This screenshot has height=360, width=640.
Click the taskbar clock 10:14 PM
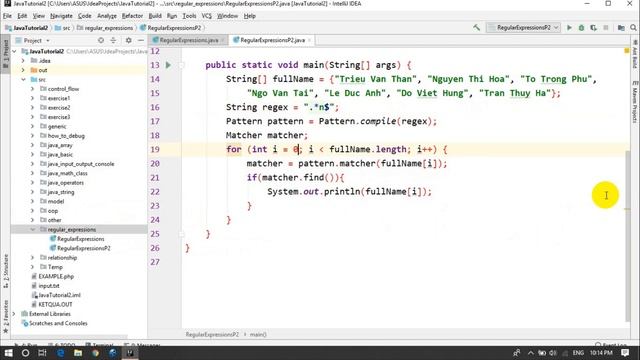tap(601, 353)
